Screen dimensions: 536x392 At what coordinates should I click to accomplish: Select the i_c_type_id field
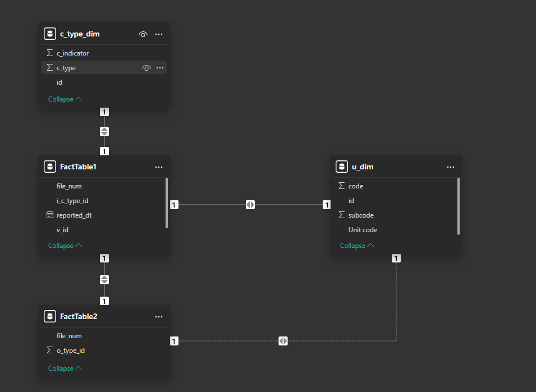[103, 201]
